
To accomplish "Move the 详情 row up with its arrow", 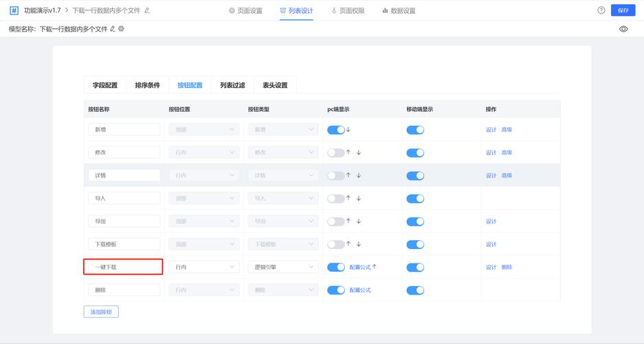I will click(x=348, y=175).
